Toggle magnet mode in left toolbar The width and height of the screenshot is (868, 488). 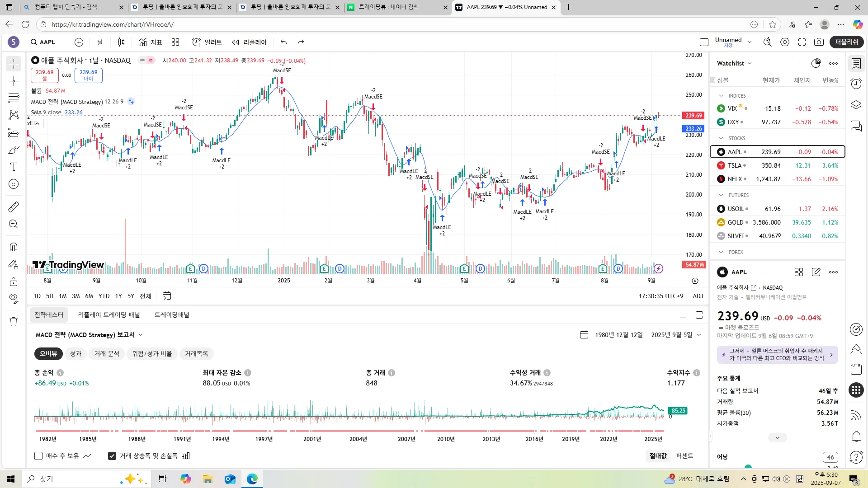click(x=14, y=247)
